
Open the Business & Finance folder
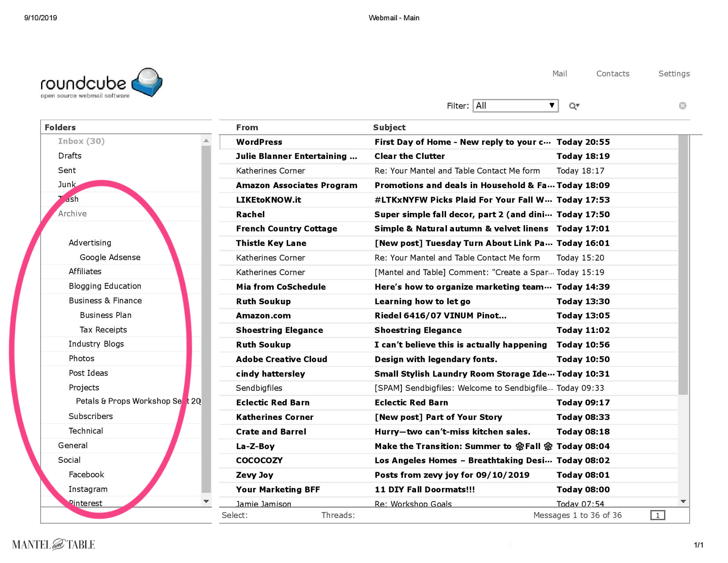click(121, 301)
